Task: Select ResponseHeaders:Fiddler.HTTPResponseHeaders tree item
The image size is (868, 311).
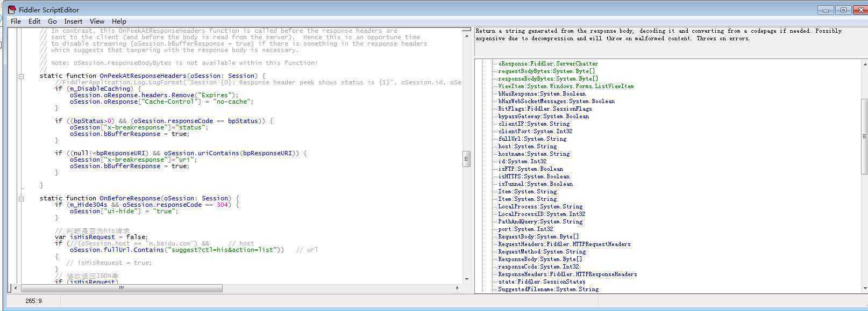Action: point(567,274)
